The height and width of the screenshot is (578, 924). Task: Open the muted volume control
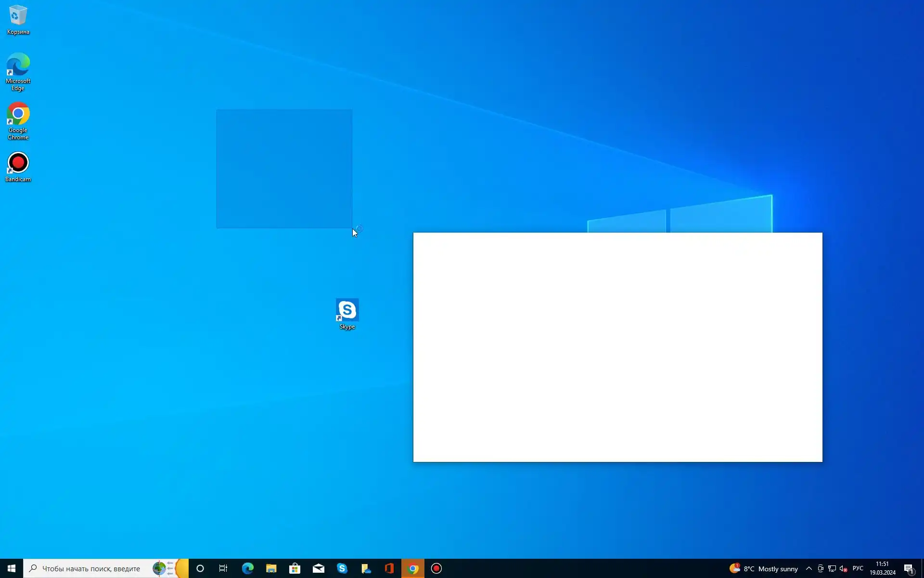coord(843,568)
